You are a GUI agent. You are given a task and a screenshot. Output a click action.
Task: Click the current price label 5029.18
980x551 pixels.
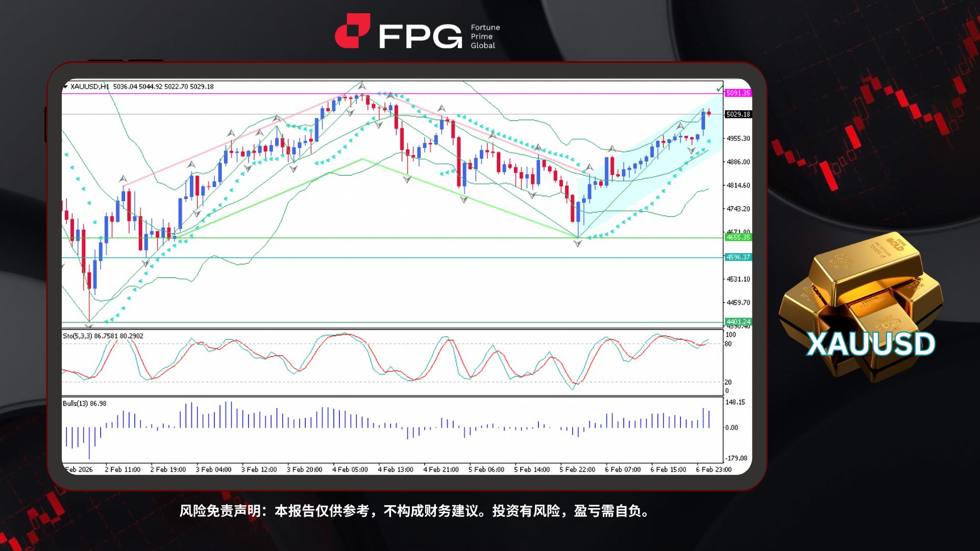(738, 115)
